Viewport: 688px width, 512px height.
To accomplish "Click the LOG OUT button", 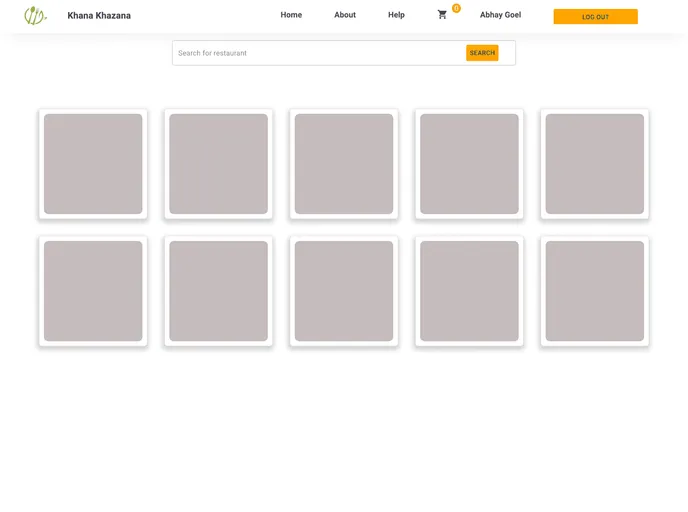I will tap(595, 17).
